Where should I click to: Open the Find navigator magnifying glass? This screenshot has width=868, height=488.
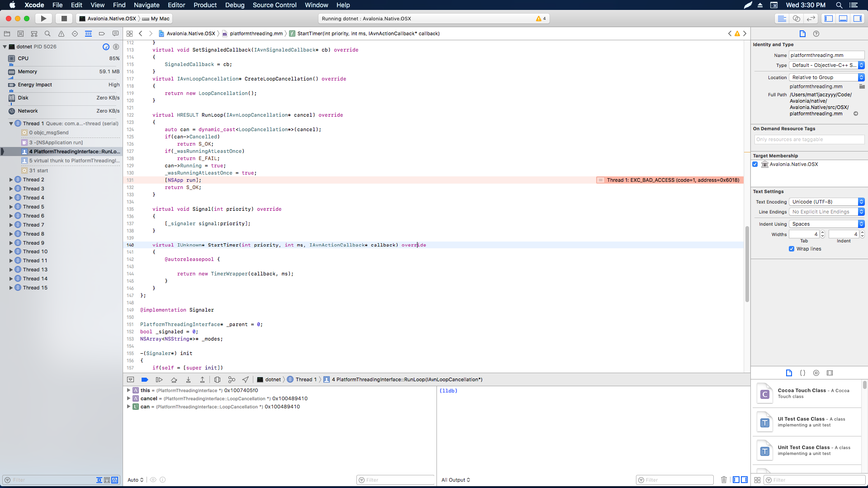[x=47, y=33]
